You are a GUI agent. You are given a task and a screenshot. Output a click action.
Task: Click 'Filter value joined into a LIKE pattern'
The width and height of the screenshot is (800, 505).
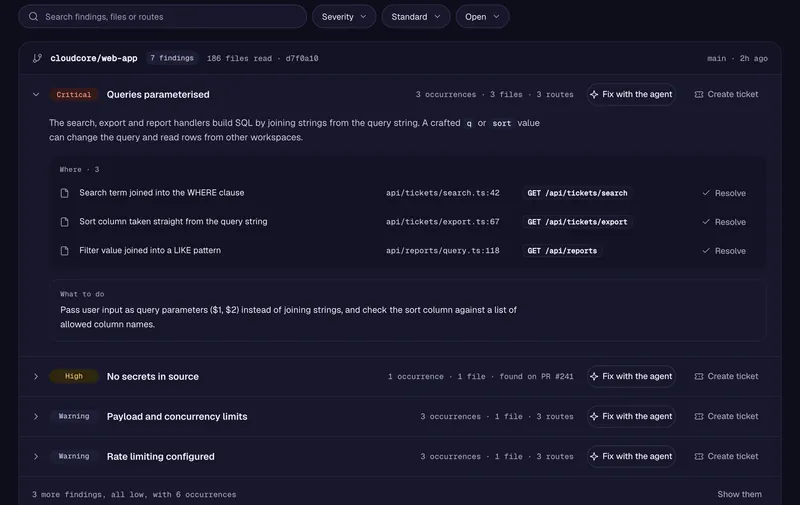pos(150,250)
